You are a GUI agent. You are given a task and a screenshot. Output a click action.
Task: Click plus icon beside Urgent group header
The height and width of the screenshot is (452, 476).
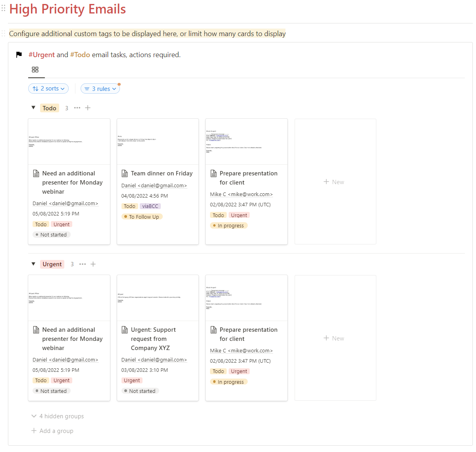click(93, 264)
